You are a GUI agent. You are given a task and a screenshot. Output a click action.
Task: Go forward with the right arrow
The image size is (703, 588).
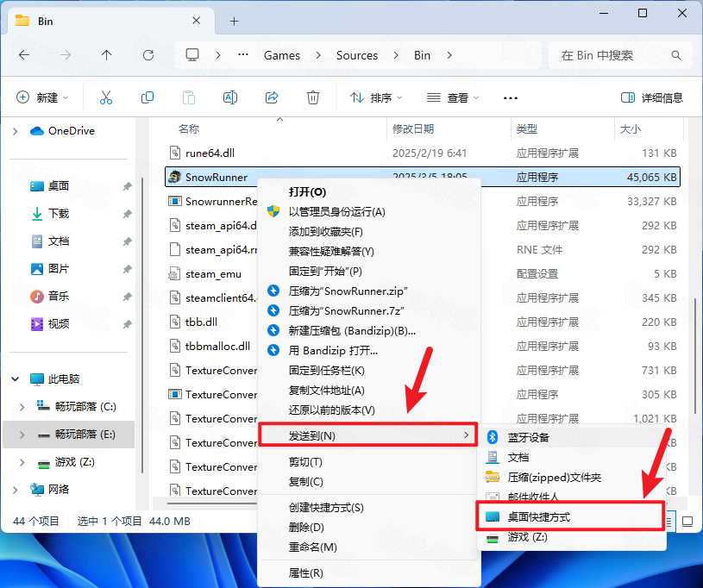coord(66,55)
